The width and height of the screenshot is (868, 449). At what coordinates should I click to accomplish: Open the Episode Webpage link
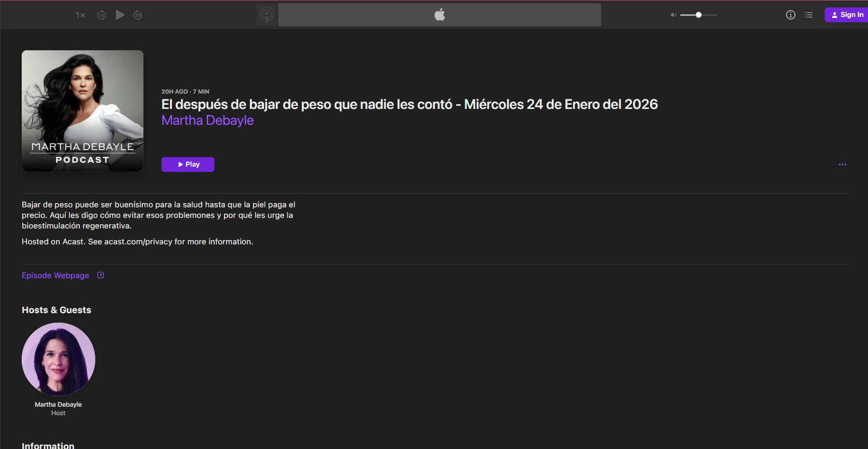56,276
